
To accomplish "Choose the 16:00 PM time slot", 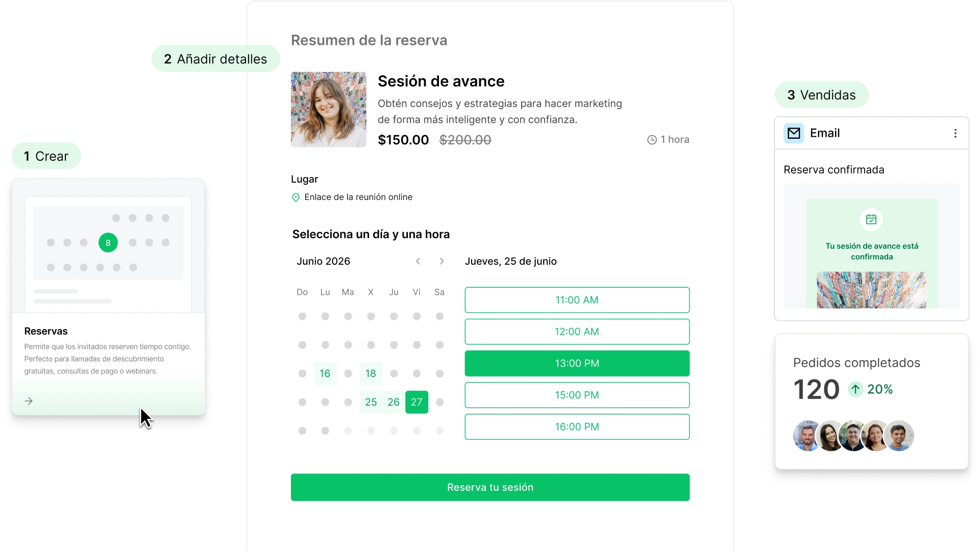I will (577, 427).
